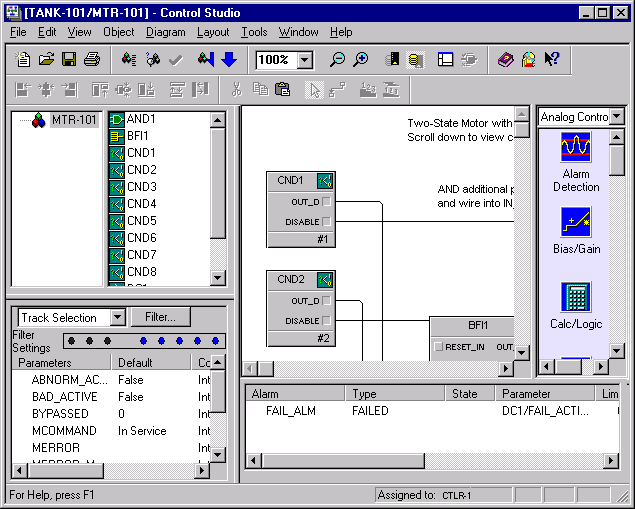Click the Open folder toolbar icon
This screenshot has width=635, height=509.
46,60
